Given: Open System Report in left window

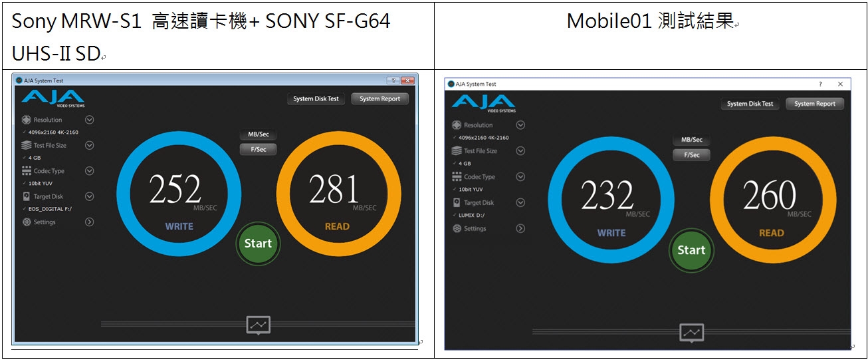Looking at the screenshot, I should click(x=380, y=98).
